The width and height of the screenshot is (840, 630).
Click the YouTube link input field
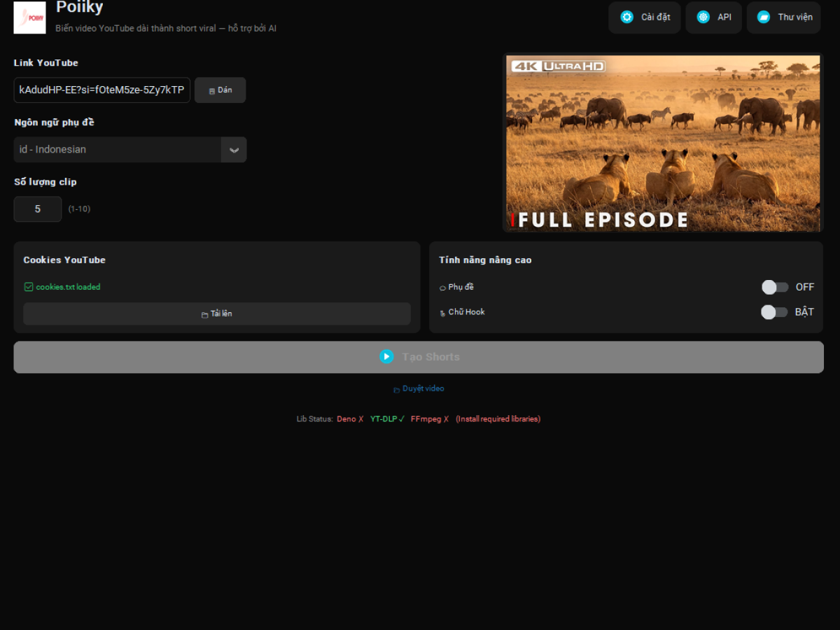101,90
